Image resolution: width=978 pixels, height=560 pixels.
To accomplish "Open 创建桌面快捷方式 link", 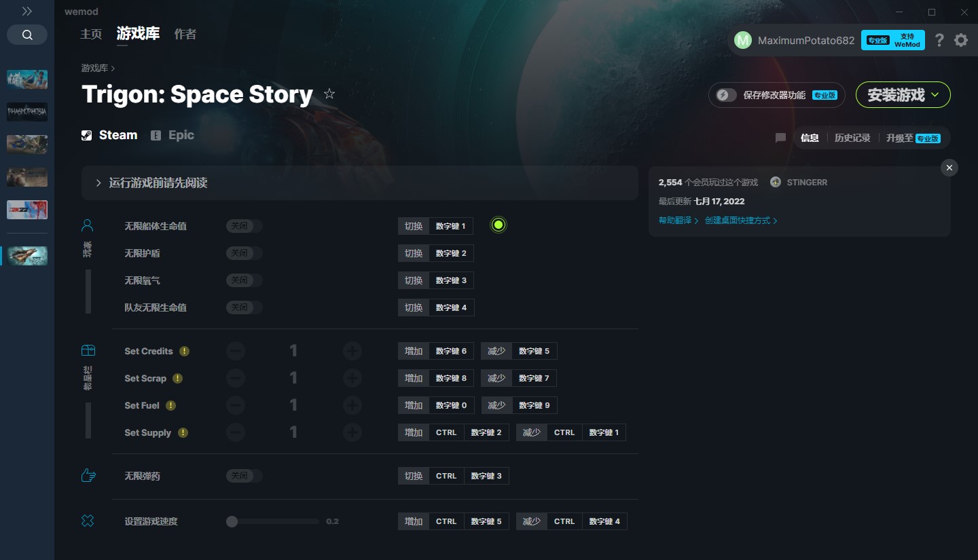I will (x=741, y=221).
